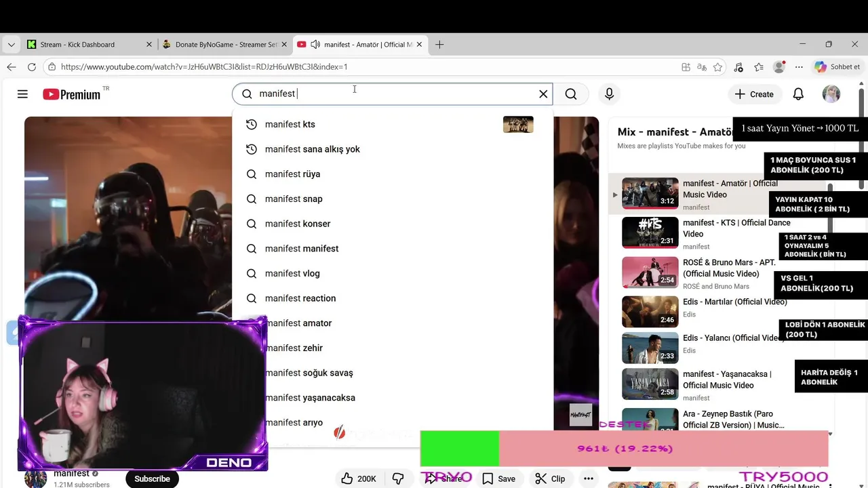
Task: Add page to favorites with star icon
Action: coord(717,67)
